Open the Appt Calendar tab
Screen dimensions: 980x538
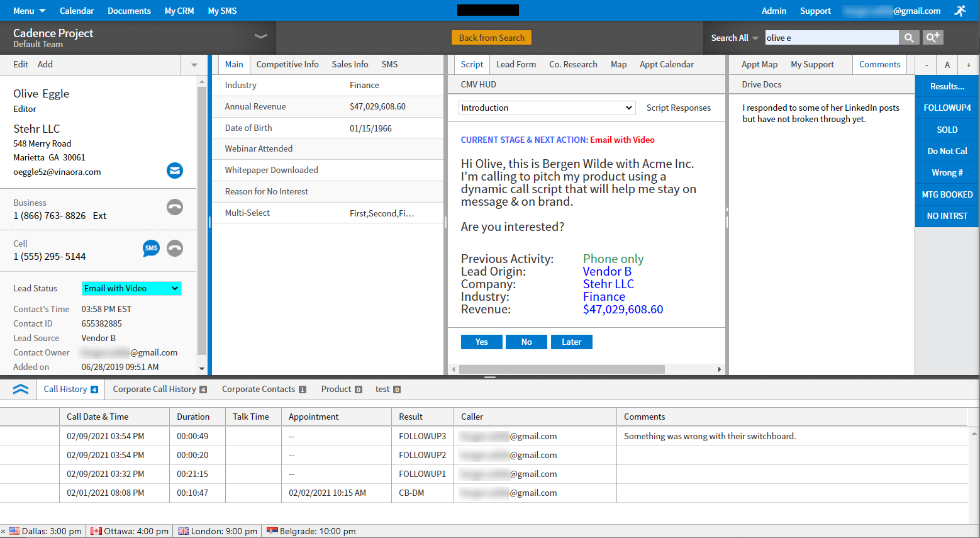[667, 64]
